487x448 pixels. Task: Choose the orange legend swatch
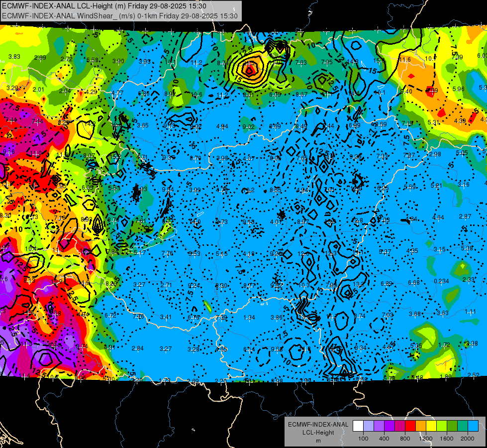tap(421, 426)
